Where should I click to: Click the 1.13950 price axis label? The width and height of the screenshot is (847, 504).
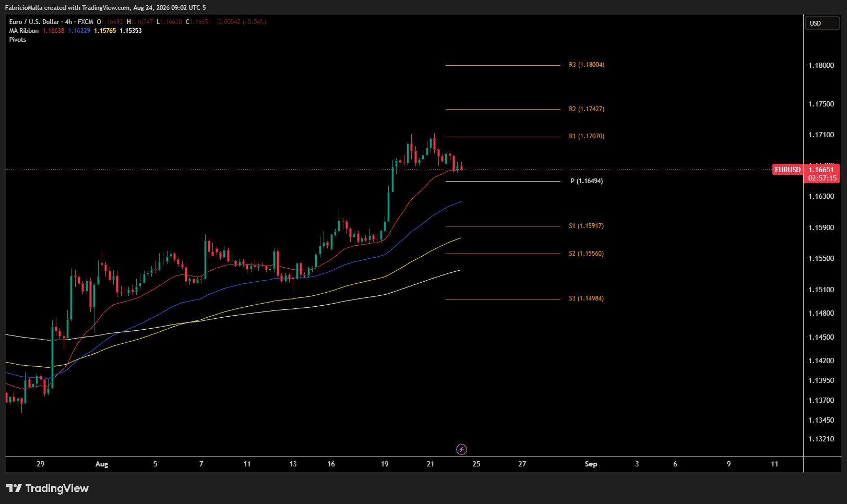pyautogui.click(x=821, y=380)
